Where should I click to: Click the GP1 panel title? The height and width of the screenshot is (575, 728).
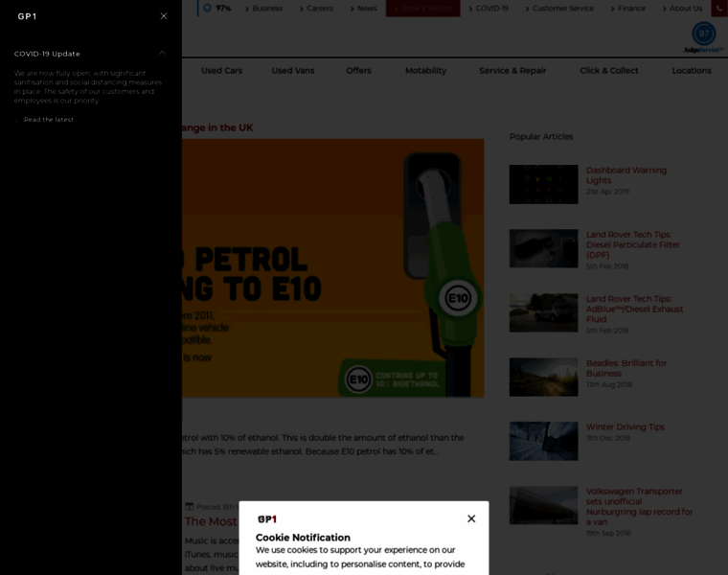pos(27,16)
